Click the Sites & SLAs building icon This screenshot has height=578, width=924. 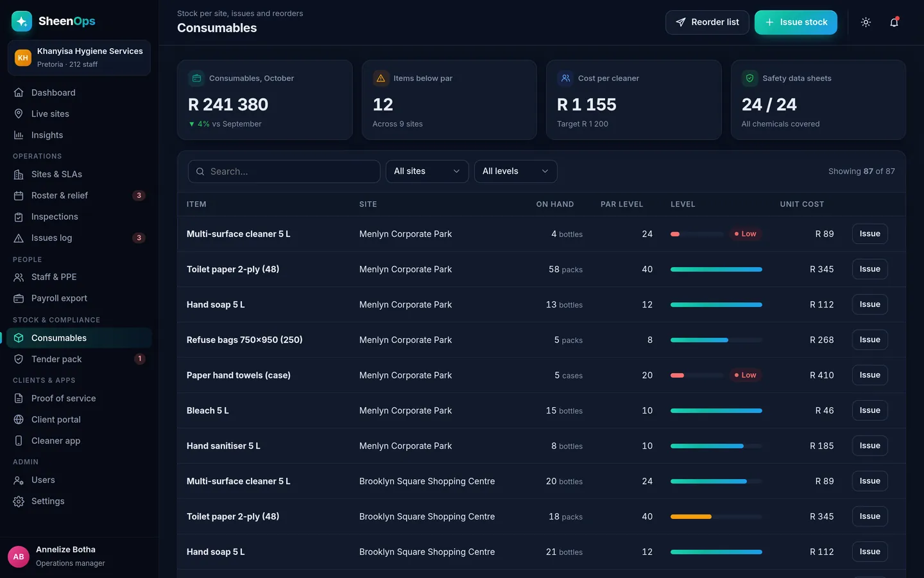[19, 174]
